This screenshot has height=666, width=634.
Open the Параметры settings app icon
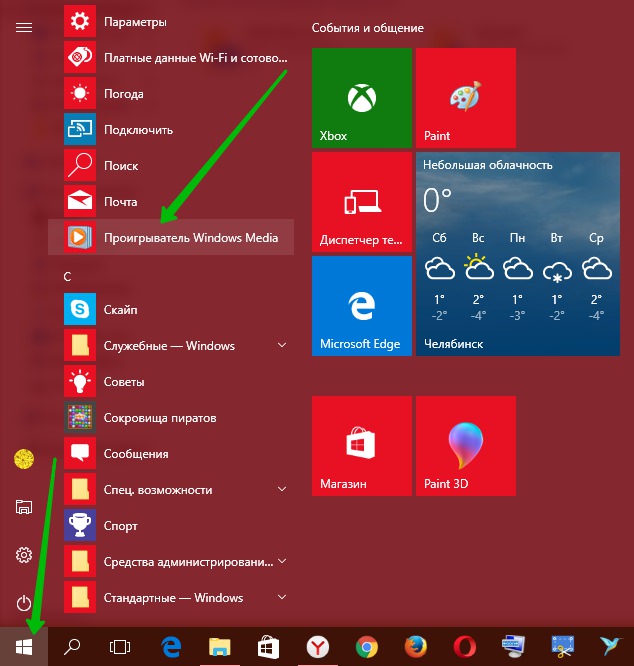coord(80,21)
